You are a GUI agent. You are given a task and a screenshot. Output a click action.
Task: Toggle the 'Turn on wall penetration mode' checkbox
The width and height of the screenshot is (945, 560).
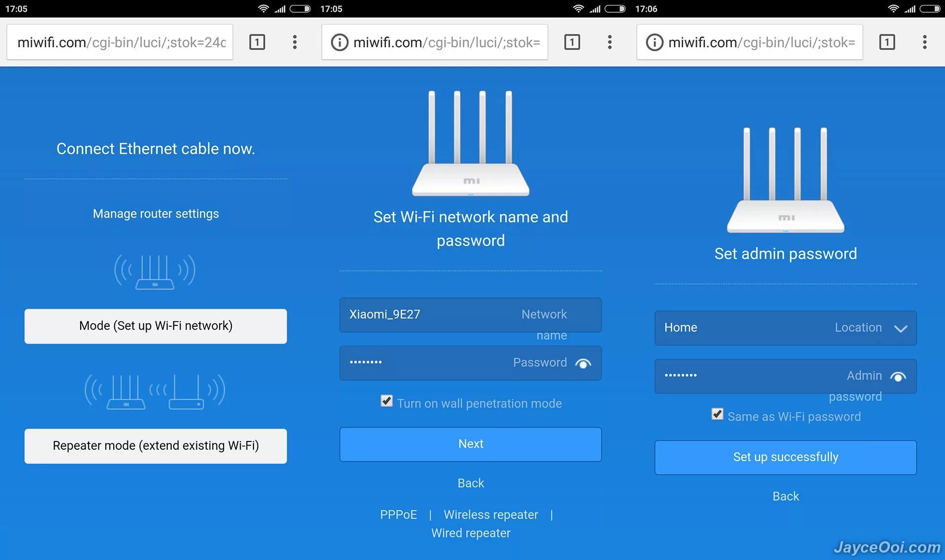(385, 403)
